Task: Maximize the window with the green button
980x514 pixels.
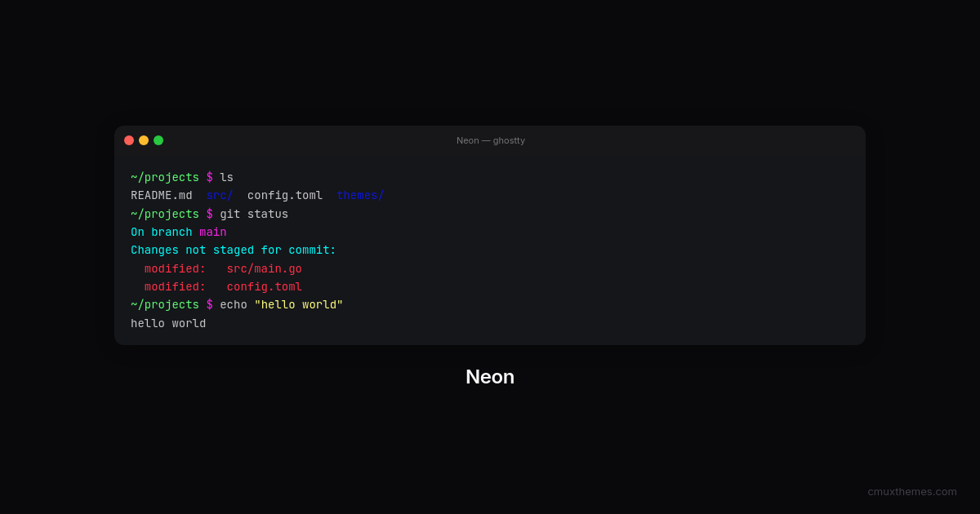Action: (158, 140)
